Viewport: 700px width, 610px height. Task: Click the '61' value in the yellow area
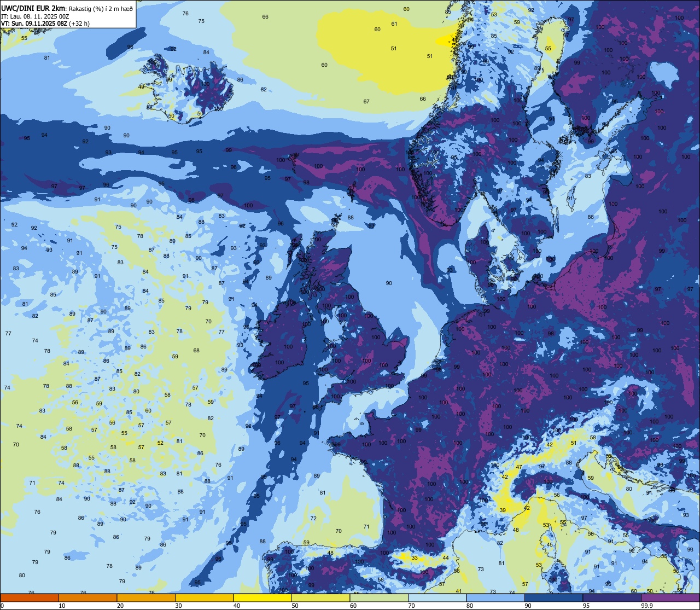tap(394, 24)
